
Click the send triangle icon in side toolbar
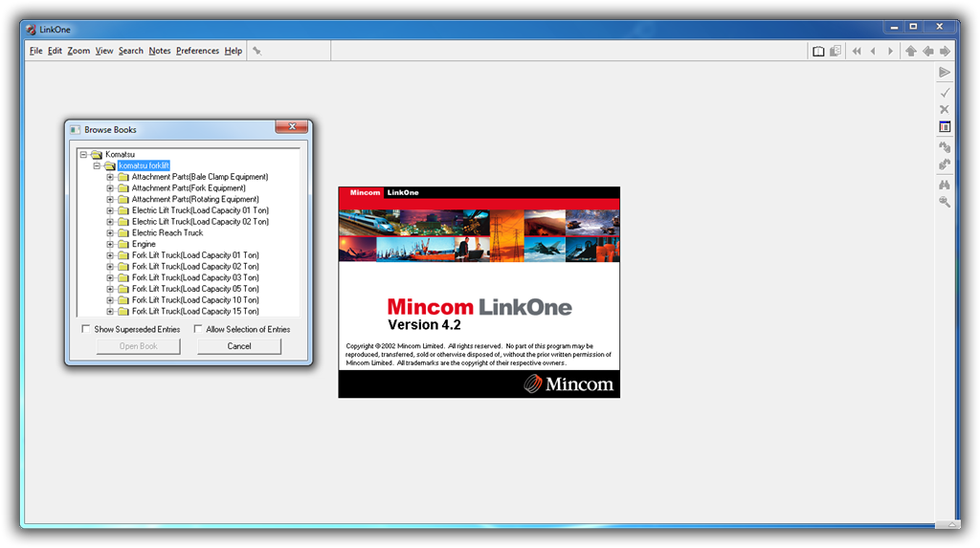pos(945,73)
